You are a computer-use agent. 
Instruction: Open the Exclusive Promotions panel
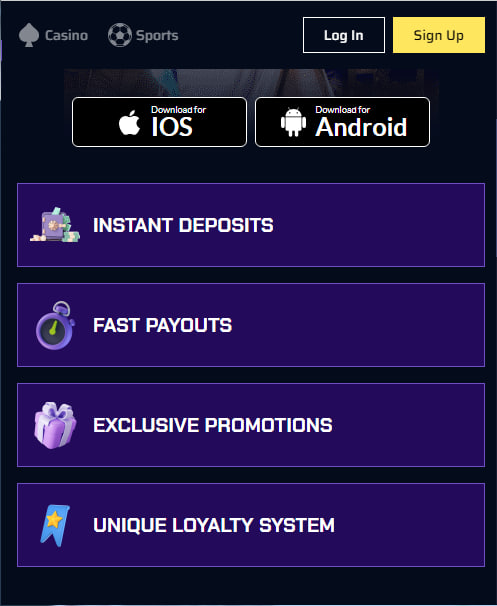[x=251, y=425]
